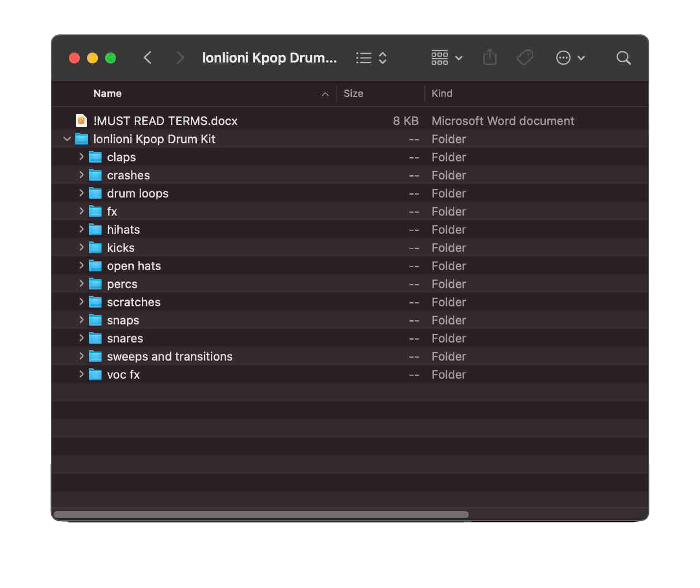Collapse the lonlioni Kpop Drum Kit folder
This screenshot has width=700, height=588.
67,139
